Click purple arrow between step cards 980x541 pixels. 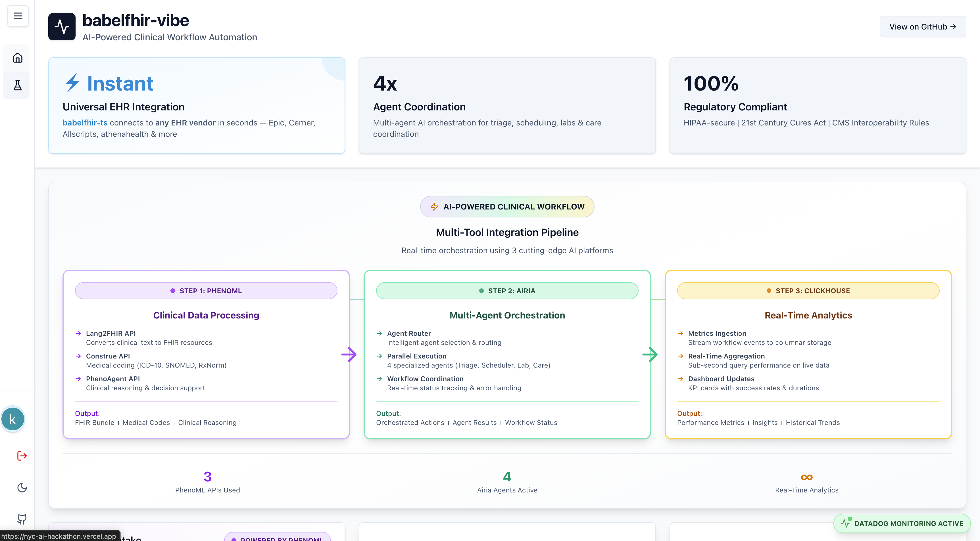point(349,354)
